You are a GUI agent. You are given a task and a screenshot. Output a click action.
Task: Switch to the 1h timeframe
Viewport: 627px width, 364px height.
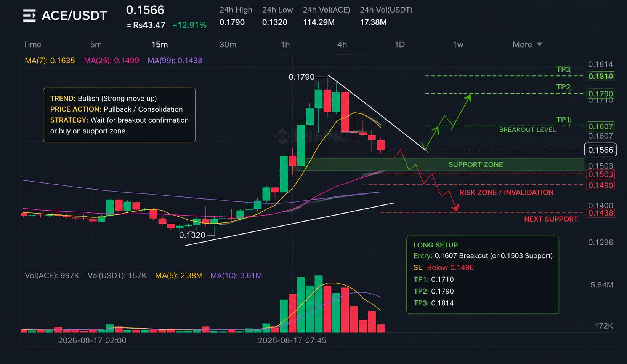pos(285,45)
